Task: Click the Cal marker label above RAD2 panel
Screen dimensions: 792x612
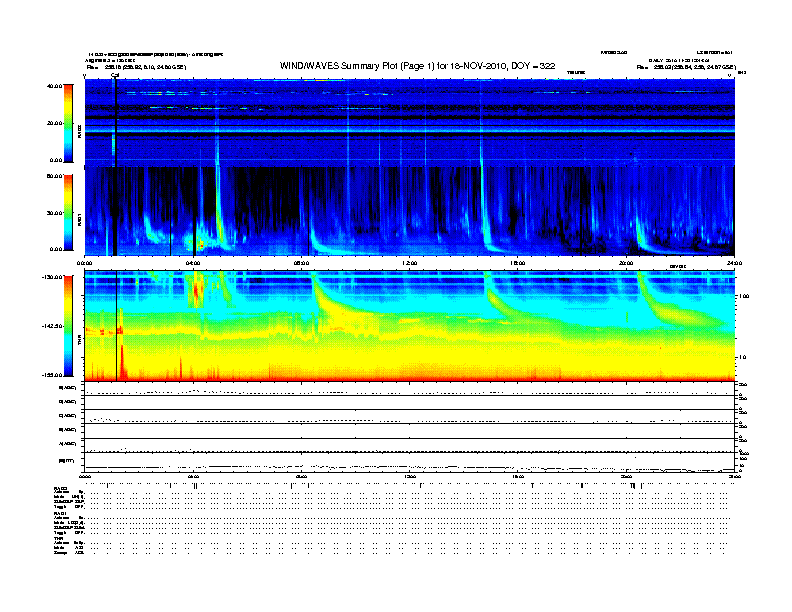Action: click(x=115, y=75)
